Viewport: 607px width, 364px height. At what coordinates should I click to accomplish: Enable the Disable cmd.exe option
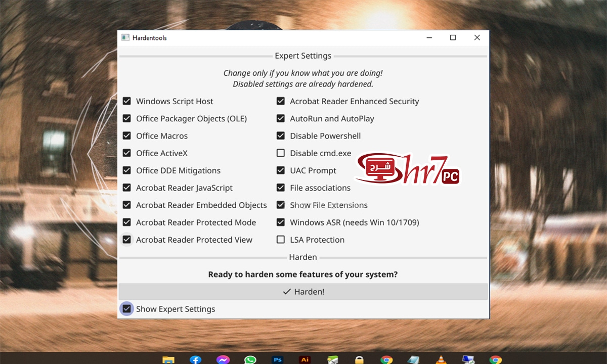pyautogui.click(x=280, y=153)
